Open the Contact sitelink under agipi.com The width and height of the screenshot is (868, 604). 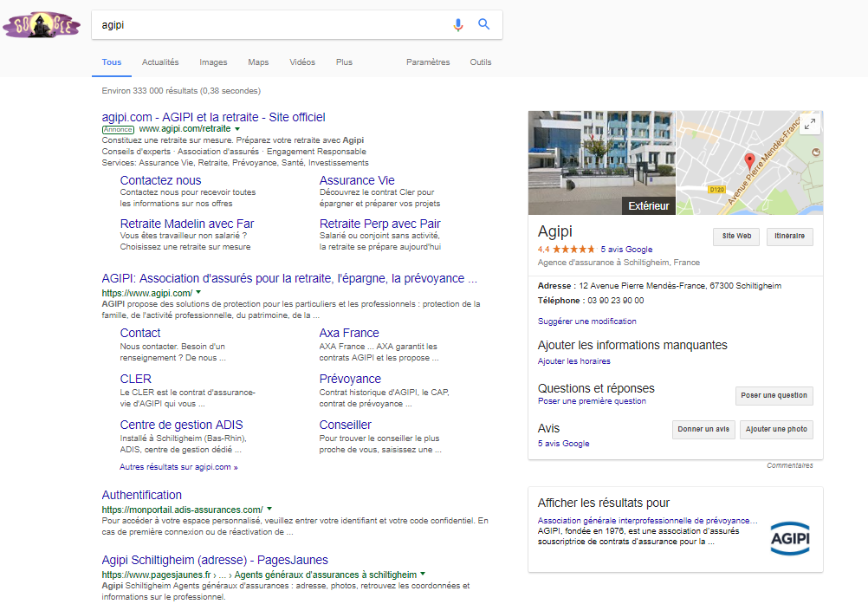pos(140,334)
